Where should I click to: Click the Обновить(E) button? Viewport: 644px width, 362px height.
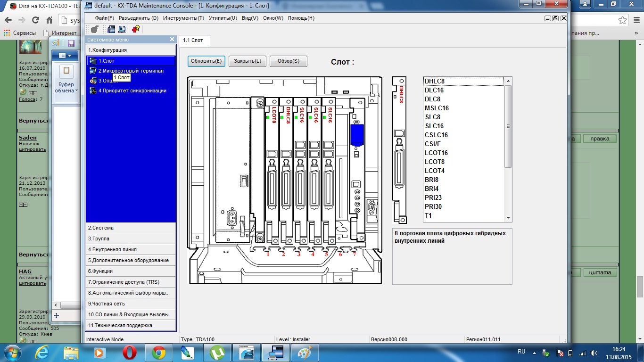[x=206, y=61]
